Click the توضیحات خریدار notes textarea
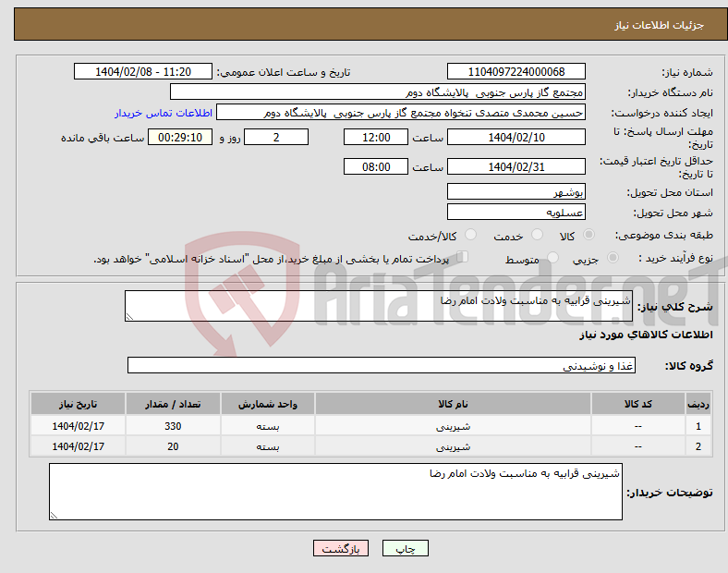Screen dimensions: 728x573 click(x=335, y=492)
